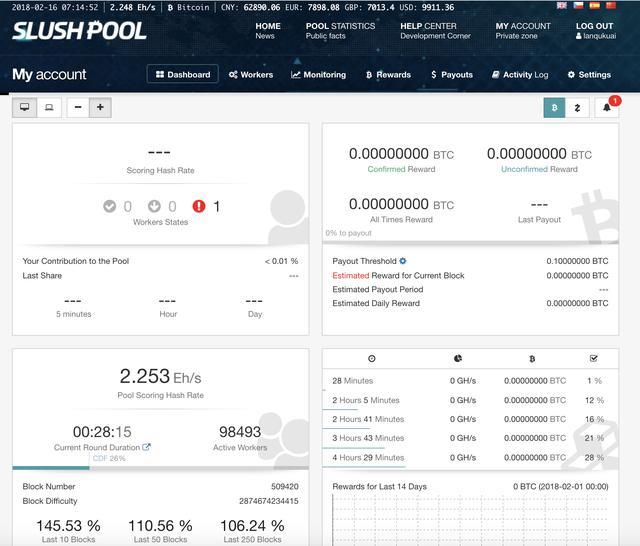Click the red offline workers alert icon
The height and width of the screenshot is (546, 640).
[x=198, y=206]
